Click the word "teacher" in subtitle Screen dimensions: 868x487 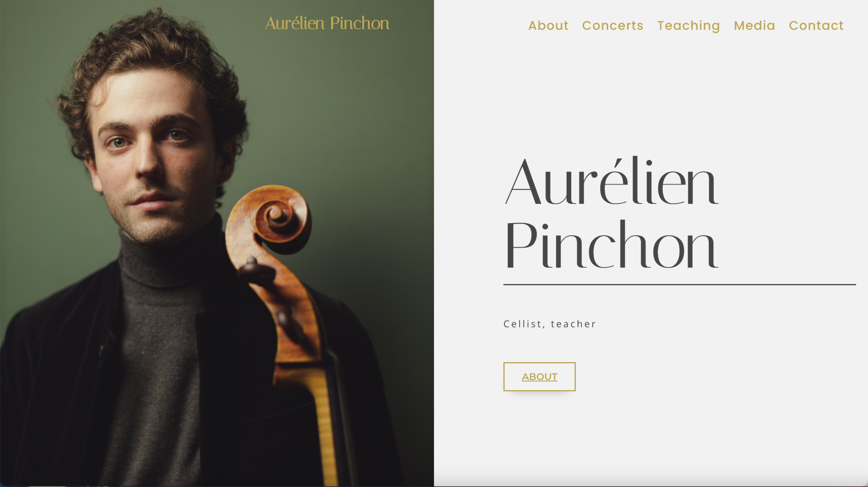(573, 324)
